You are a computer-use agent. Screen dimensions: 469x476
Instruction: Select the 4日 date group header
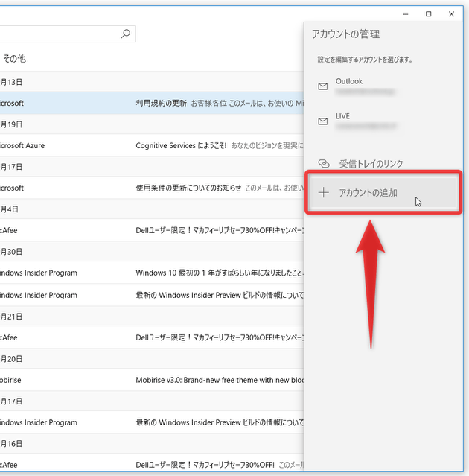pyautogui.click(x=152, y=209)
